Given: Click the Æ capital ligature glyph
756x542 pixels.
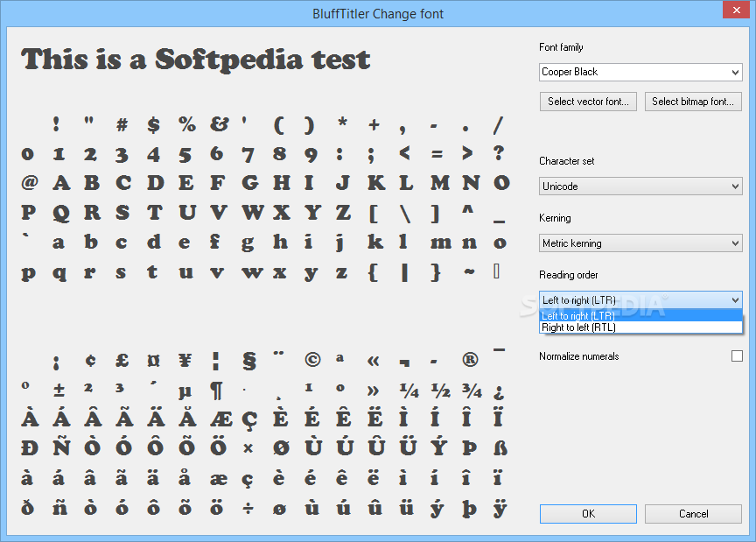Looking at the screenshot, I should pyautogui.click(x=220, y=420).
